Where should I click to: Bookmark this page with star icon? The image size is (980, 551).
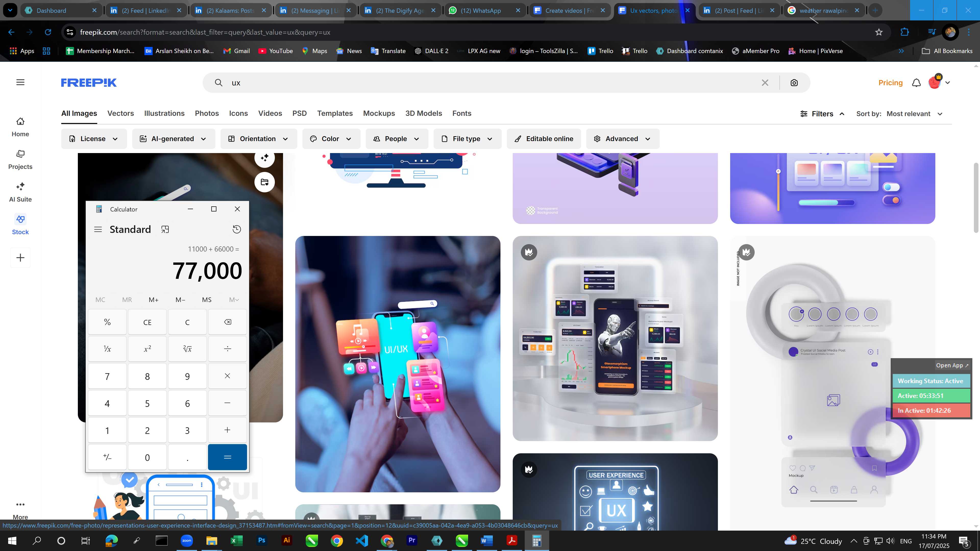pyautogui.click(x=879, y=32)
